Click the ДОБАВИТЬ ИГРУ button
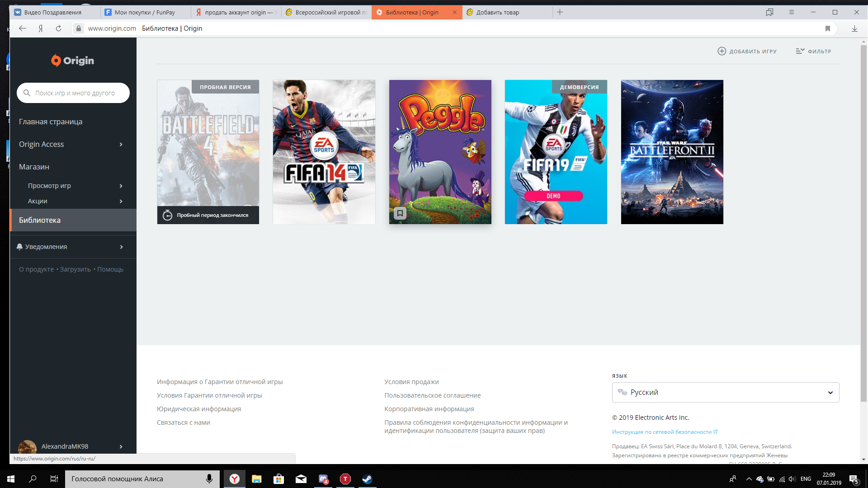Viewport: 868px width, 488px height. 747,51
